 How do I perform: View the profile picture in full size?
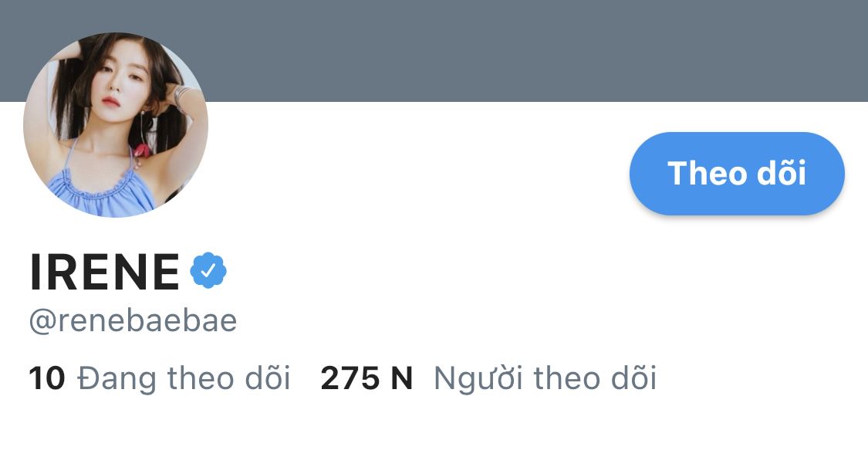[116, 125]
